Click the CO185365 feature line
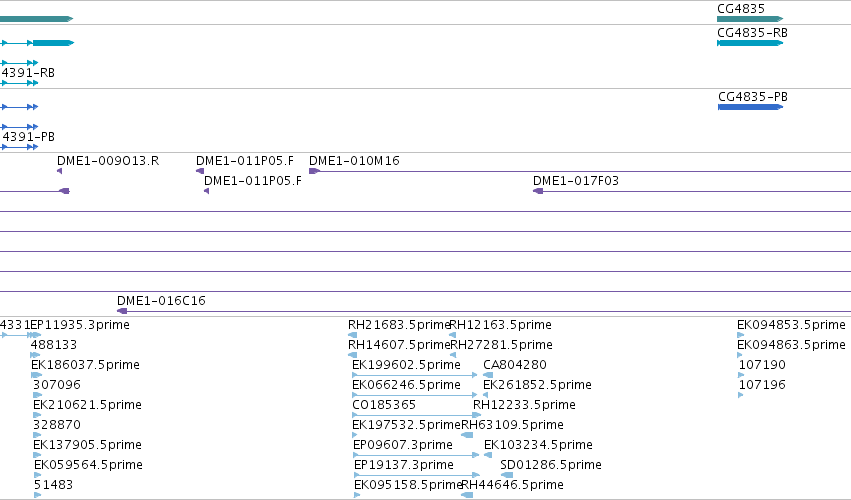The height and width of the screenshot is (500, 851). click(x=417, y=415)
